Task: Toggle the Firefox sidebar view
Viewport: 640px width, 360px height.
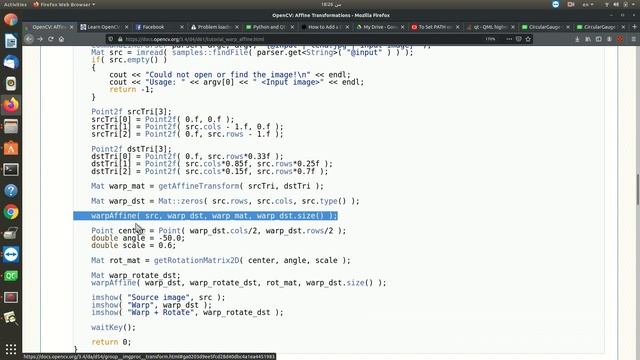Action: coord(598,39)
